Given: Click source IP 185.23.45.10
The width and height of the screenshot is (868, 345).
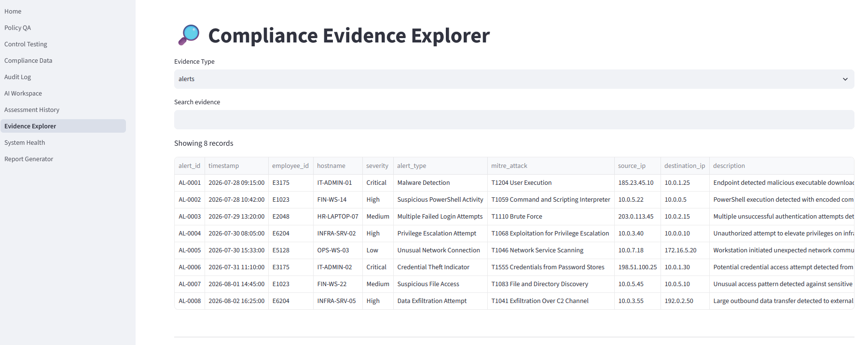Looking at the screenshot, I should tap(637, 183).
